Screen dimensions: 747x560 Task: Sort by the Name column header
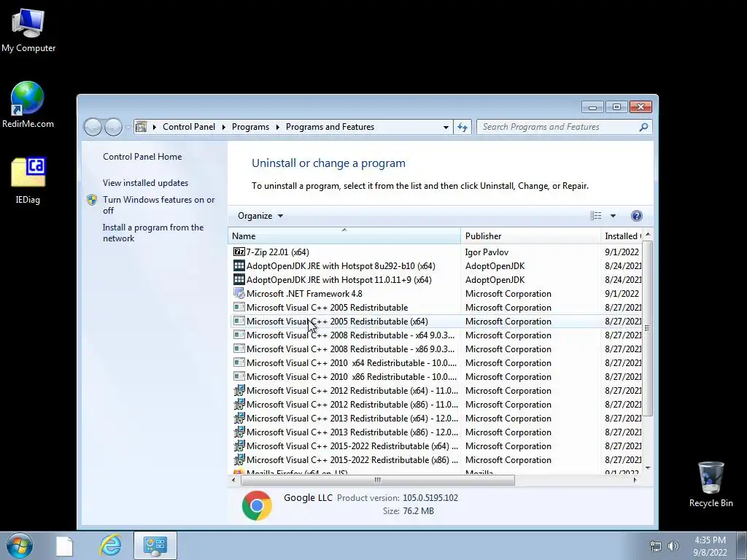[344, 236]
